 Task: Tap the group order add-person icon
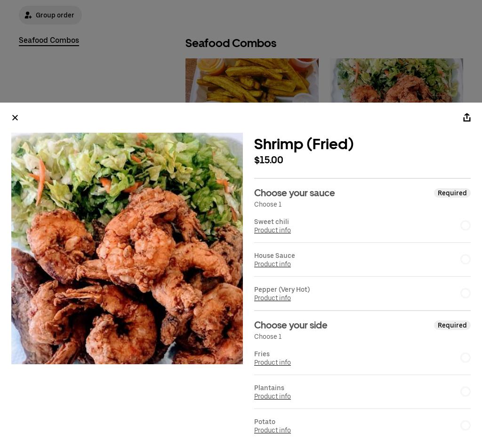point(28,15)
